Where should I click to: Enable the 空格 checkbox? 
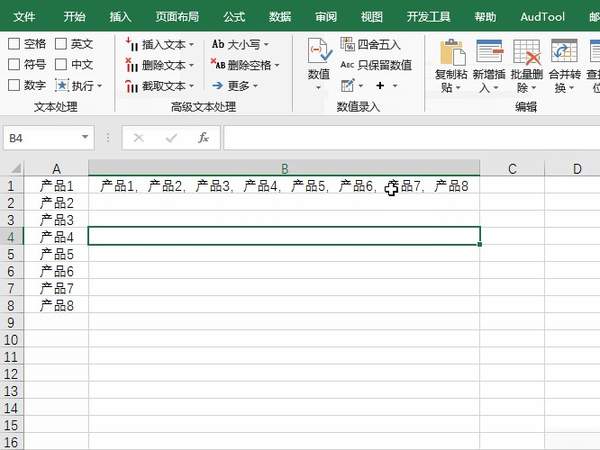(x=14, y=44)
